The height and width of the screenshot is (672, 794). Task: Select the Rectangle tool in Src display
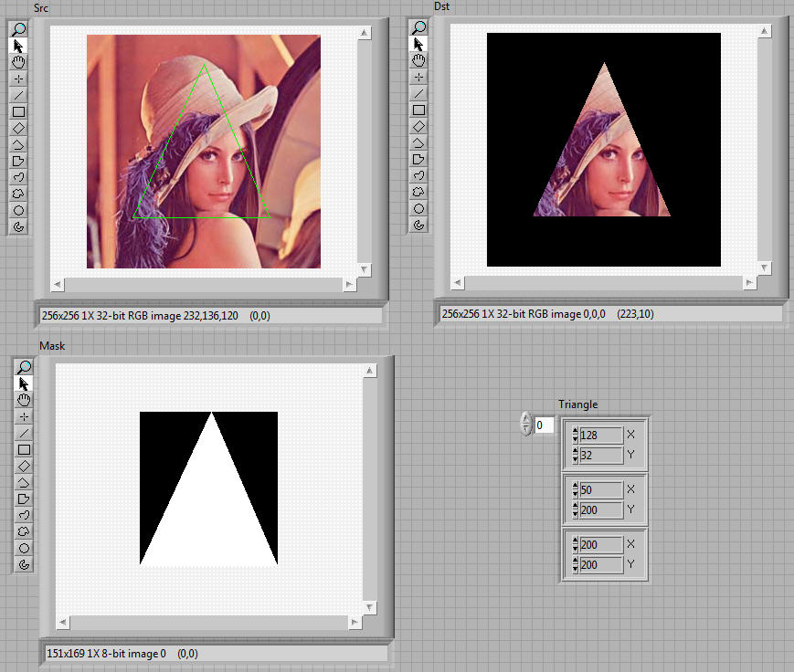(x=19, y=111)
